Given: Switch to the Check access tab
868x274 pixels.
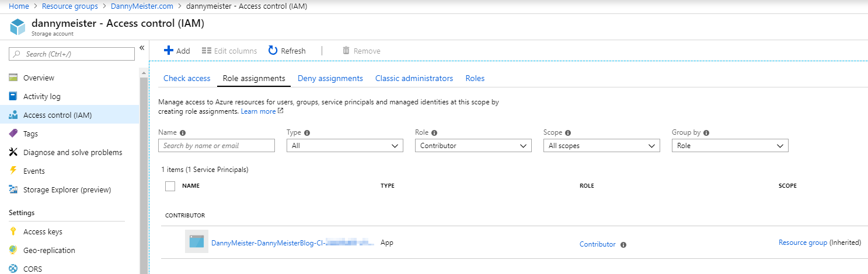Looking at the screenshot, I should pyautogui.click(x=187, y=78).
